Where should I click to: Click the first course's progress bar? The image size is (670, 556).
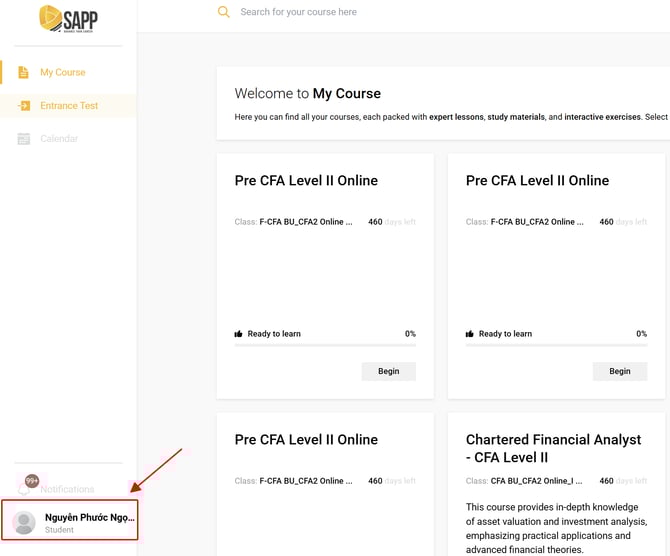point(325,345)
